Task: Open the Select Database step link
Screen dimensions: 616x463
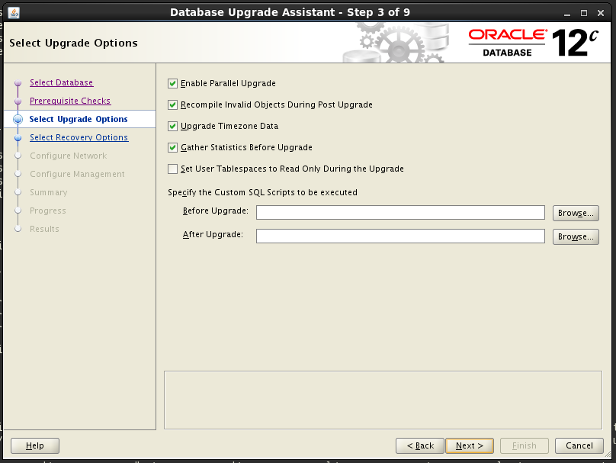Action: 61,82
